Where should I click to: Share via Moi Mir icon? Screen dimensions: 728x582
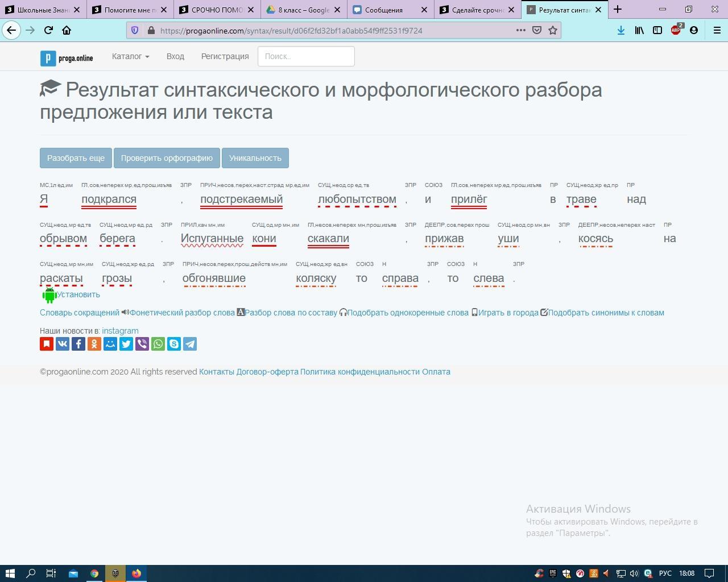pos(110,344)
